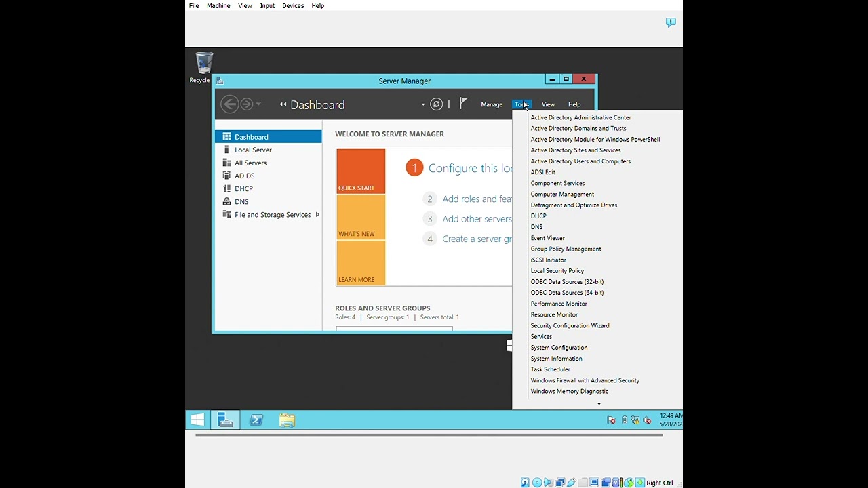Viewport: 868px width, 488px height.
Task: Click the WHAT'S NEW tile
Action: [361, 217]
